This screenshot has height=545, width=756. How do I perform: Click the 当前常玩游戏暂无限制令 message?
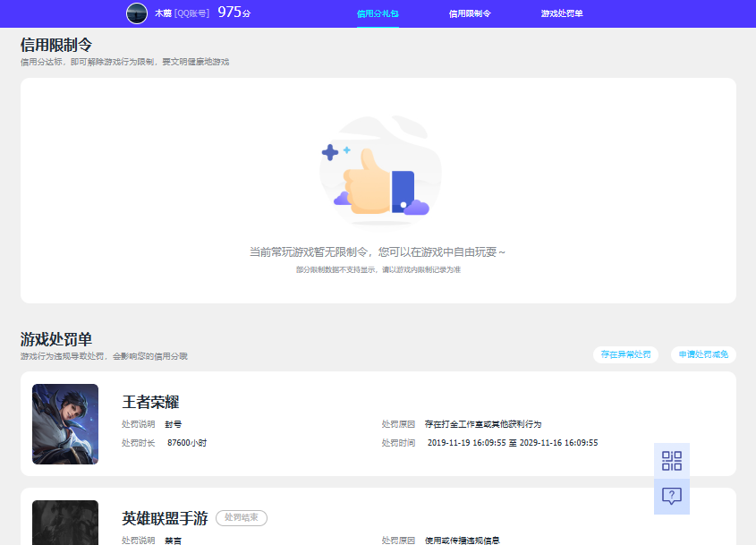[377, 251]
